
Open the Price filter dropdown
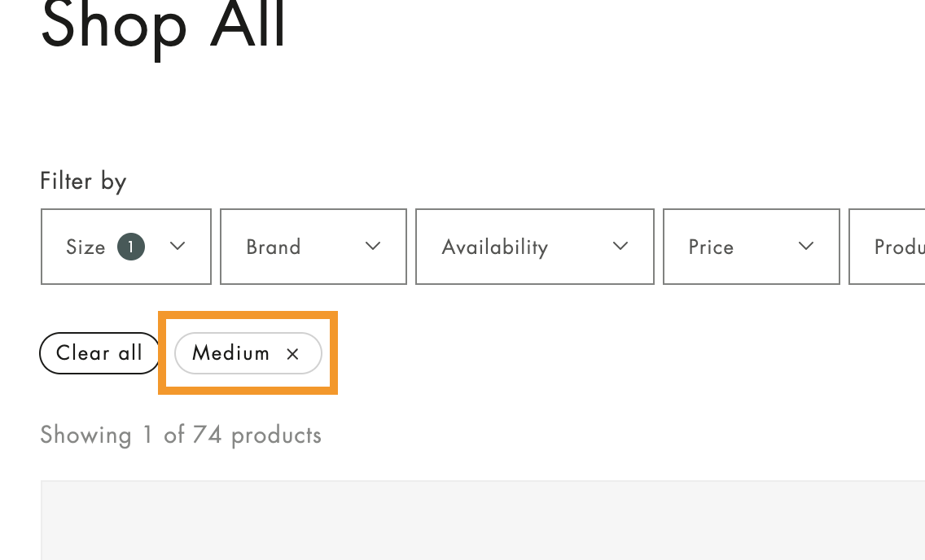751,247
